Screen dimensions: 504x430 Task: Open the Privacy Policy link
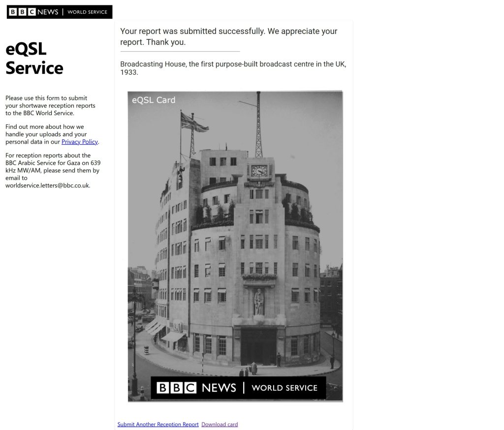[x=79, y=142]
